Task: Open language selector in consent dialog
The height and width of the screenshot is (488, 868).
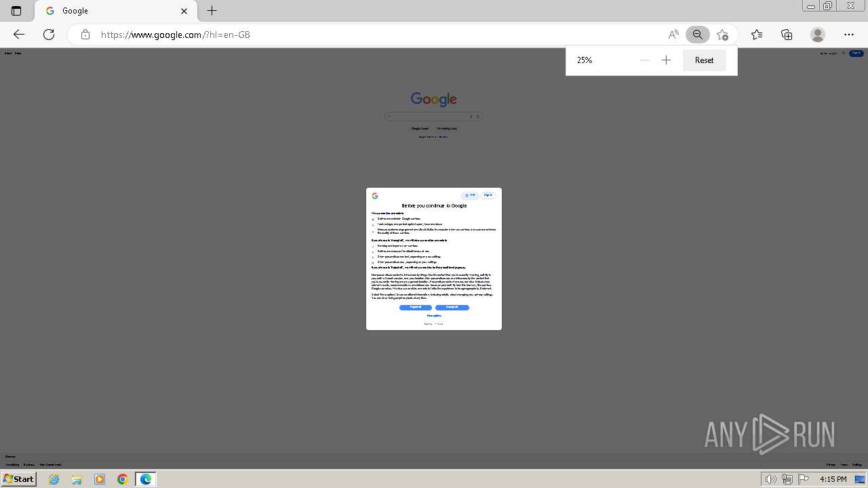Action: click(x=470, y=195)
